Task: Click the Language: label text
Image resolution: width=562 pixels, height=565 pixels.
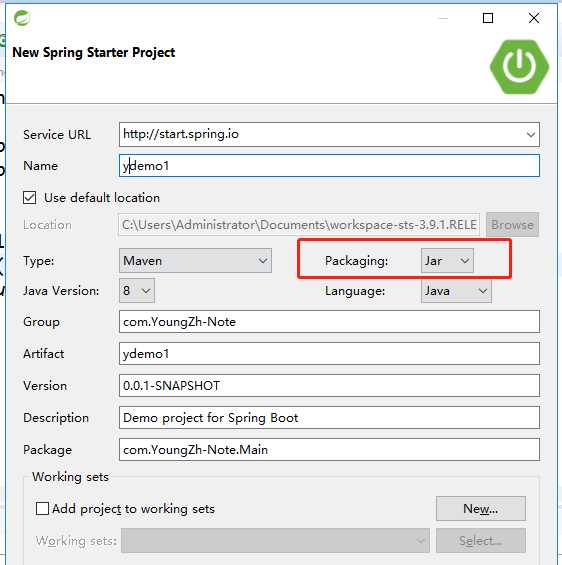Action: (x=355, y=291)
